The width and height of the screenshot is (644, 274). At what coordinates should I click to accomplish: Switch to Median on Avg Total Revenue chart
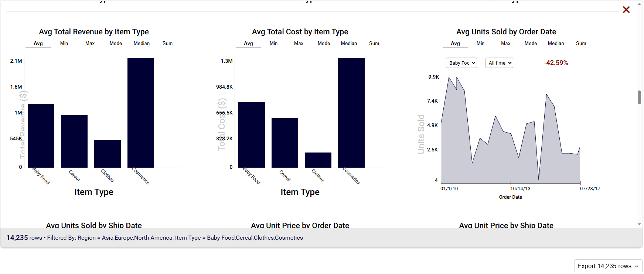(x=142, y=43)
